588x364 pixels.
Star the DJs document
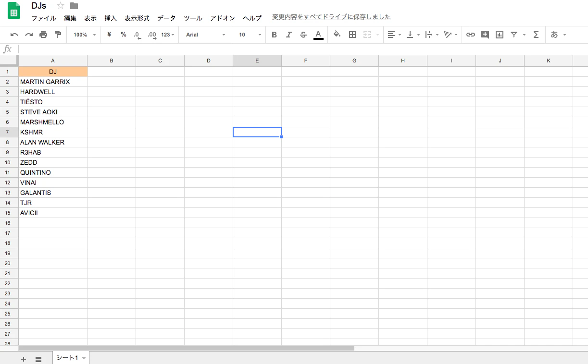click(x=61, y=6)
